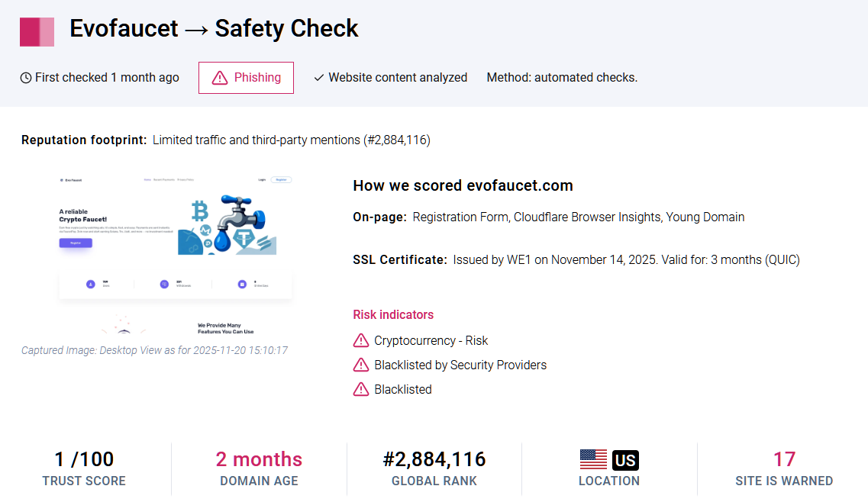Click the clock icon beside first checked date
This screenshot has width=868, height=502.
coord(24,77)
